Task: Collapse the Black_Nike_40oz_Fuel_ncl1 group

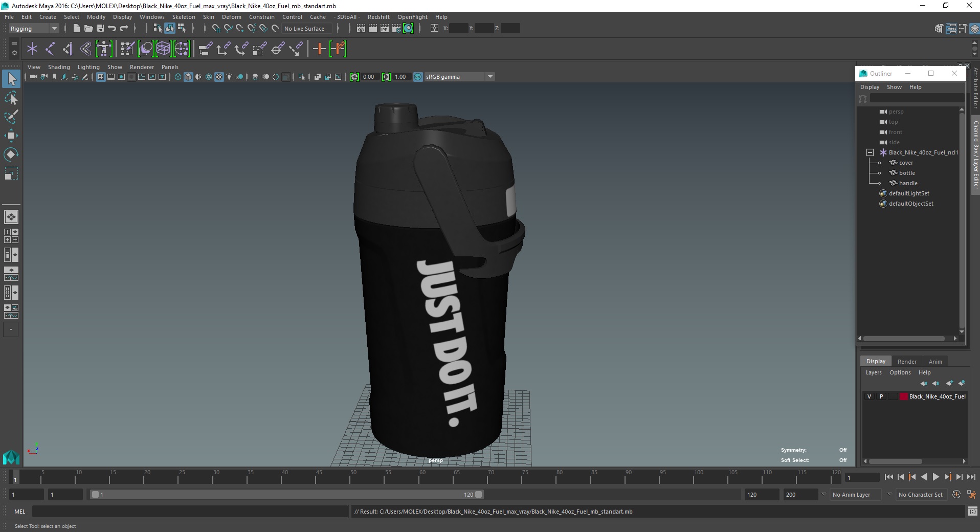Action: point(870,152)
